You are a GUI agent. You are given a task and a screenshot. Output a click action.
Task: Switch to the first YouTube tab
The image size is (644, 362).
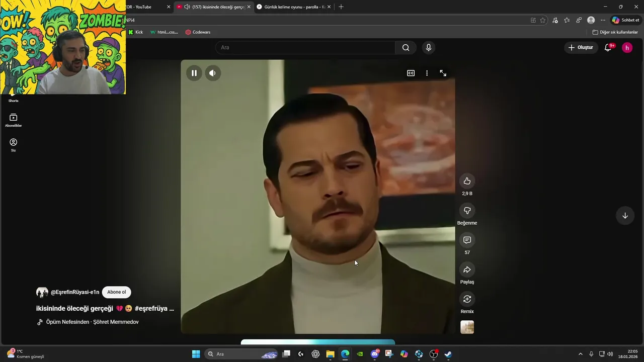click(x=143, y=7)
